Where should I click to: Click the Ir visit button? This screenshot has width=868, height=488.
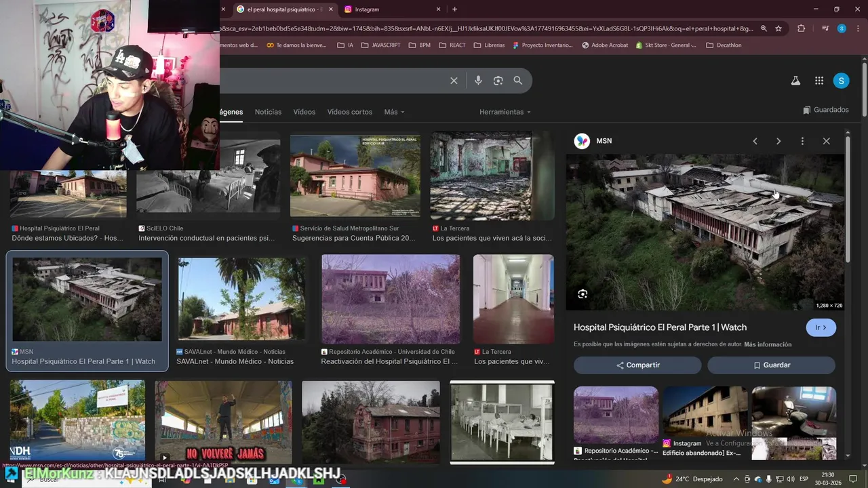point(821,327)
